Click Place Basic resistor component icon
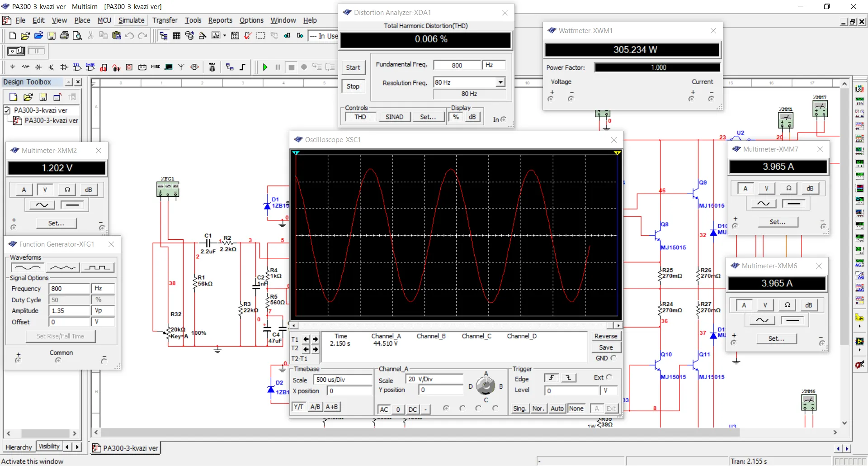Viewport: 868px width, 466px height. pyautogui.click(x=26, y=67)
